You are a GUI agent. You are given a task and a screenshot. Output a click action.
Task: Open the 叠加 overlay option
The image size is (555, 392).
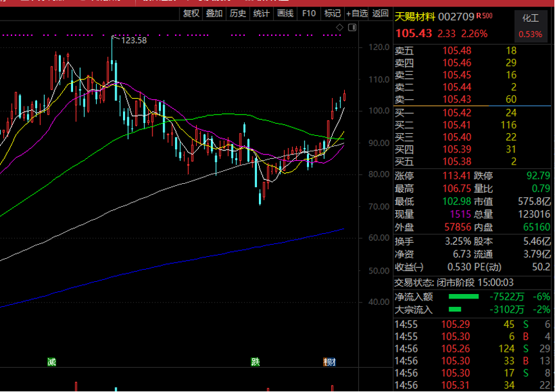click(x=214, y=13)
